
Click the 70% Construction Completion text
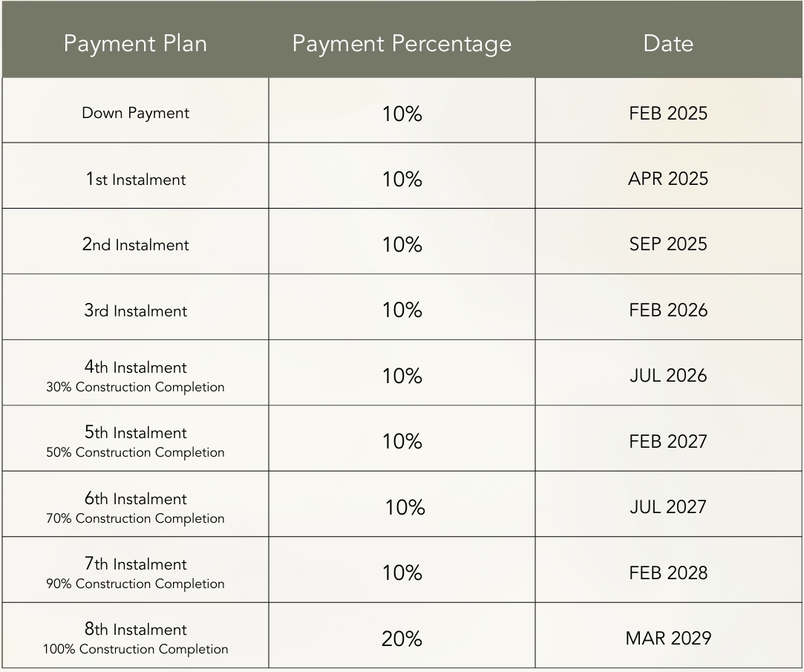click(x=135, y=518)
